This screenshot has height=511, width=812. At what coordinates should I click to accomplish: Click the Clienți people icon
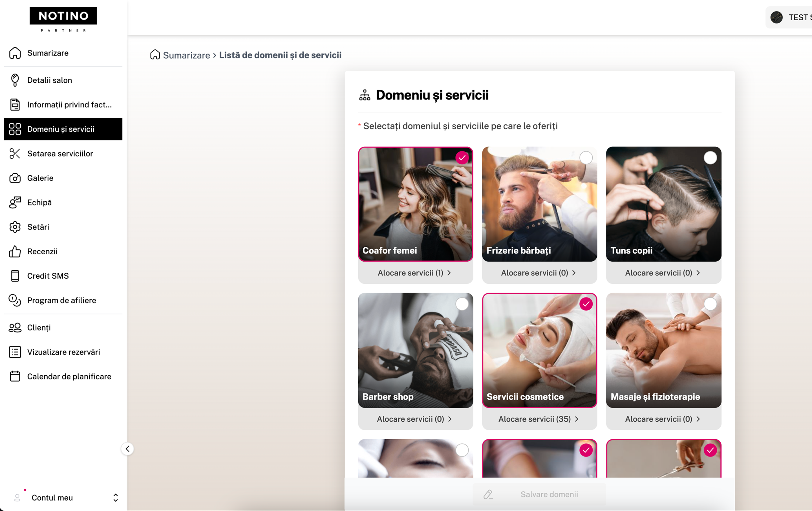point(15,327)
